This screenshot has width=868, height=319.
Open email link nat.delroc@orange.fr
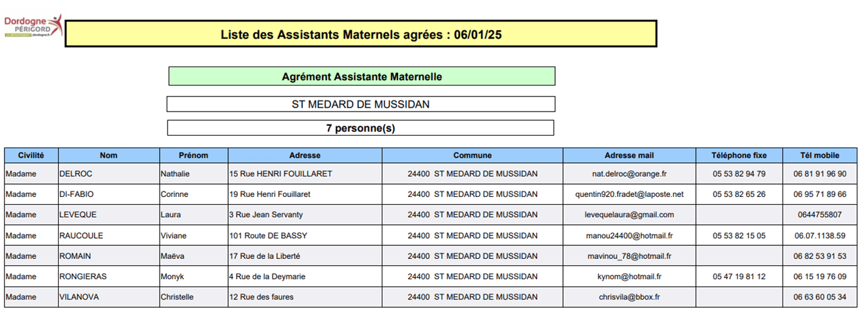click(629, 174)
